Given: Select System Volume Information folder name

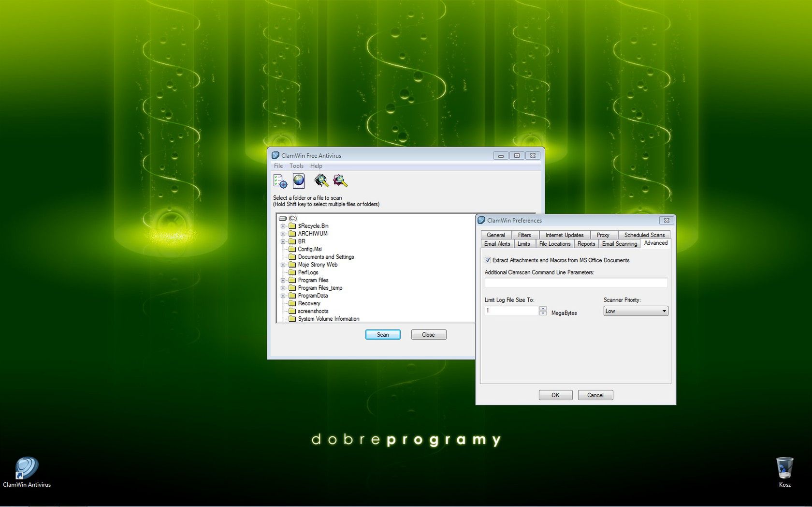Looking at the screenshot, I should (x=329, y=319).
